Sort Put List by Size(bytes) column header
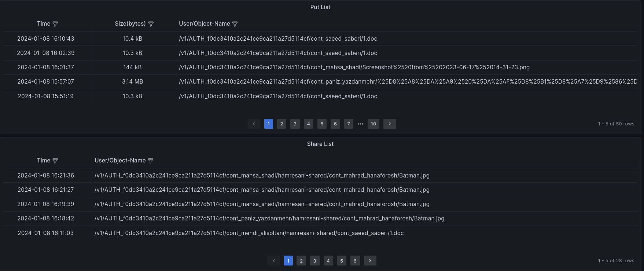 [130, 24]
